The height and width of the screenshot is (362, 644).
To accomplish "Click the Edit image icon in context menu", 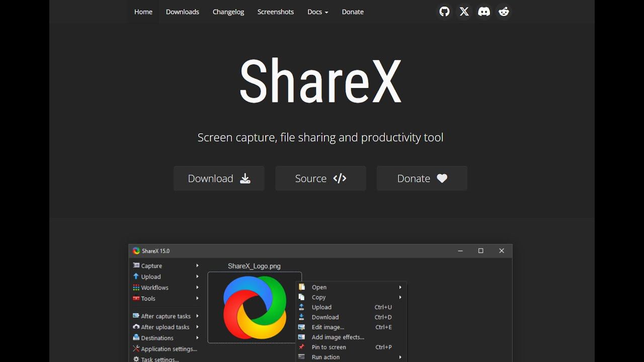I will (302, 327).
